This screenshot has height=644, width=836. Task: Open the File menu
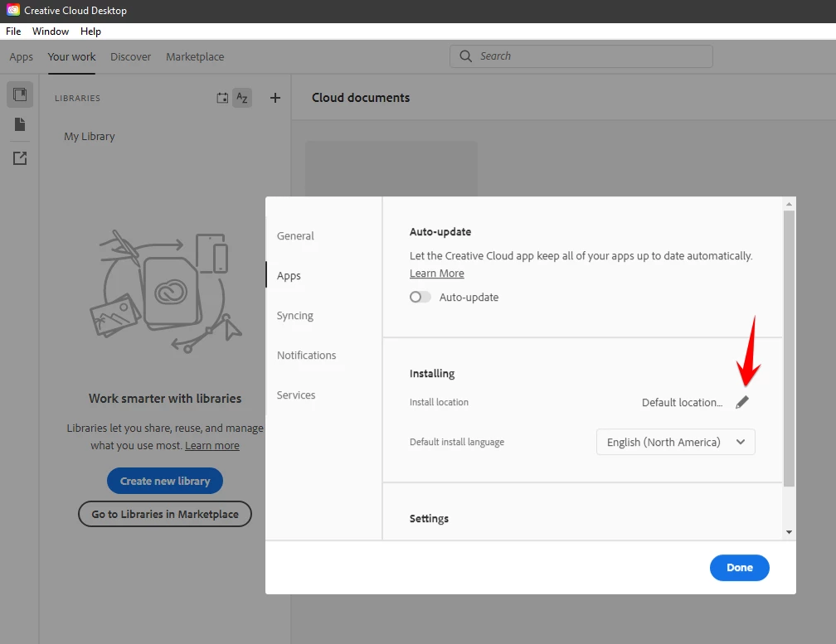coord(13,31)
